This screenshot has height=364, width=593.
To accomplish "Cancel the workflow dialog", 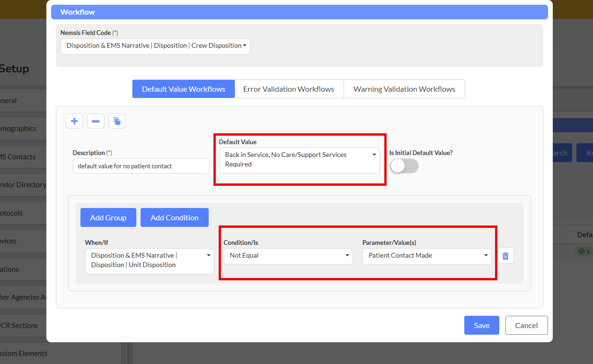I will (526, 325).
